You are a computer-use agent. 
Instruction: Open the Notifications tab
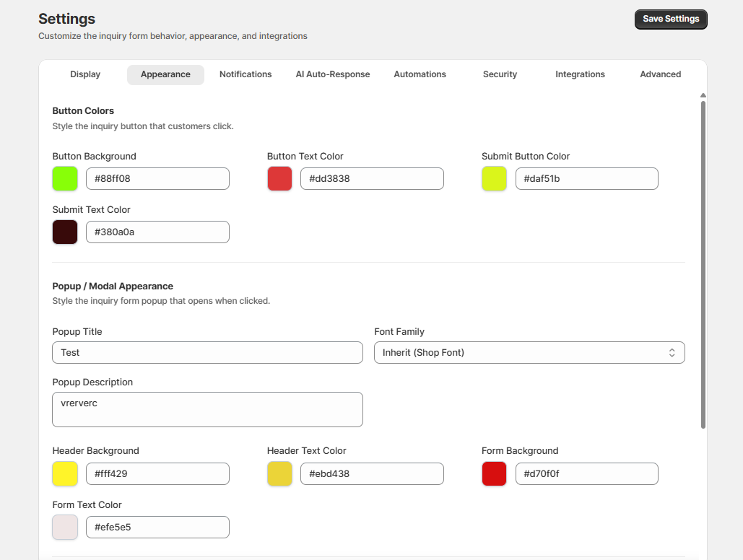tap(246, 74)
